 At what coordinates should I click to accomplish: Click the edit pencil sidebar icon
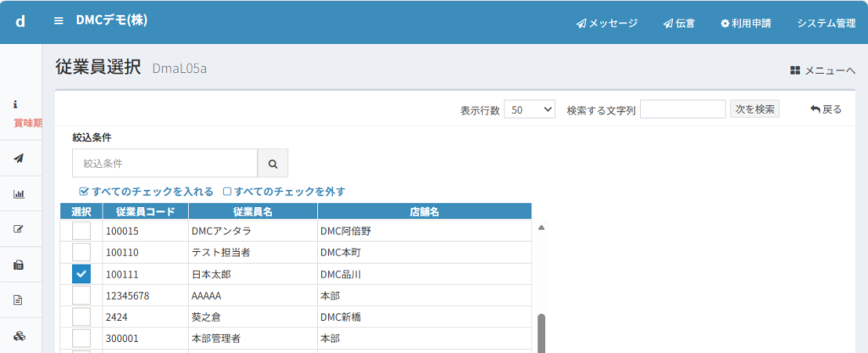19,229
